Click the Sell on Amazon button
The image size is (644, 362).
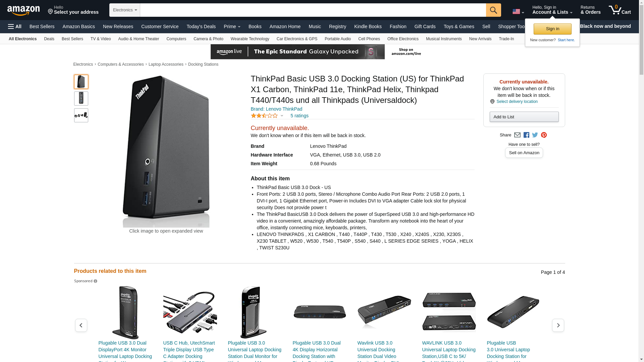click(524, 153)
